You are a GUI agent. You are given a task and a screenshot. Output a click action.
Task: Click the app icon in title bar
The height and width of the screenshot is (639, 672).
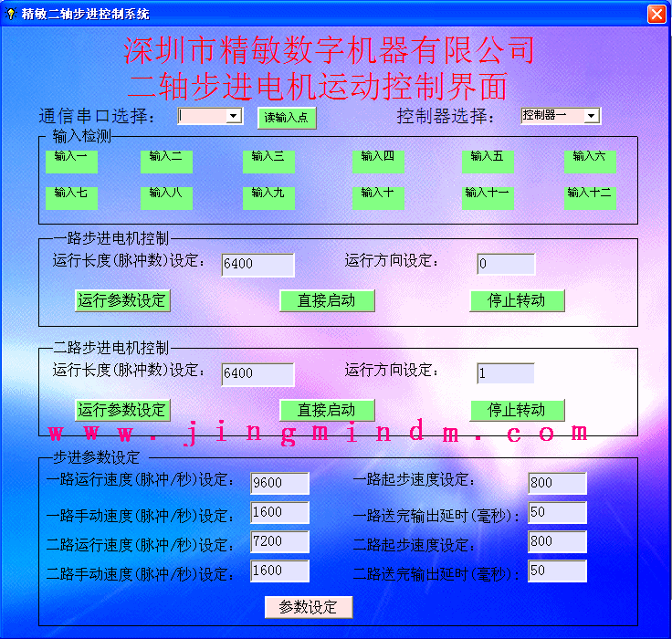click(x=10, y=14)
